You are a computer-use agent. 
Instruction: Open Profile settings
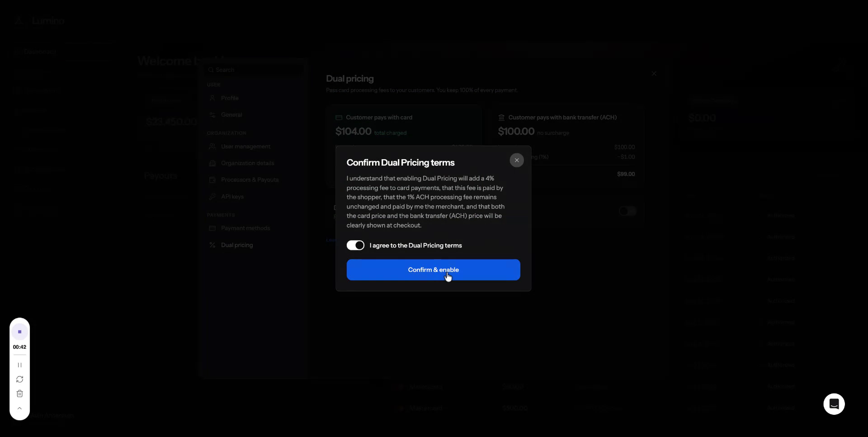pyautogui.click(x=230, y=98)
